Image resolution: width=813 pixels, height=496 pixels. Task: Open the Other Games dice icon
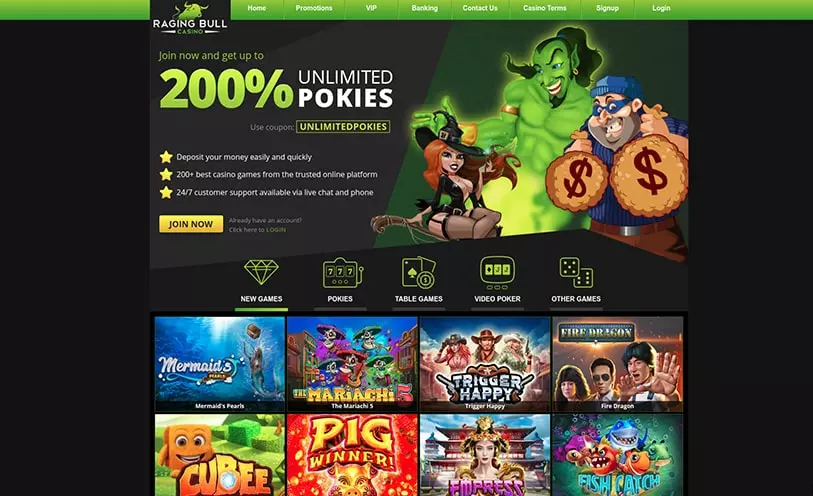coord(576,272)
